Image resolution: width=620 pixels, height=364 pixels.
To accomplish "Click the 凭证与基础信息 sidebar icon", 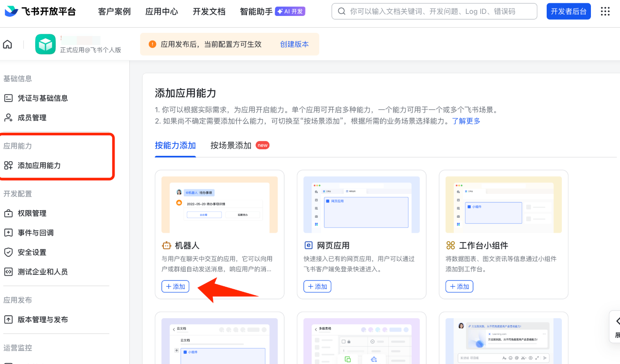I will pyautogui.click(x=8, y=98).
